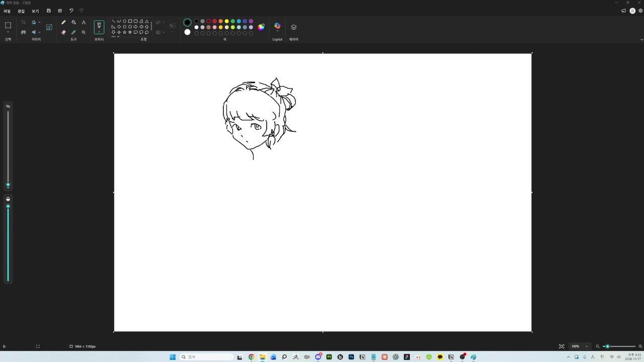644x362 pixels.
Task: Pick the Fill bucket tool
Action: 73,22
